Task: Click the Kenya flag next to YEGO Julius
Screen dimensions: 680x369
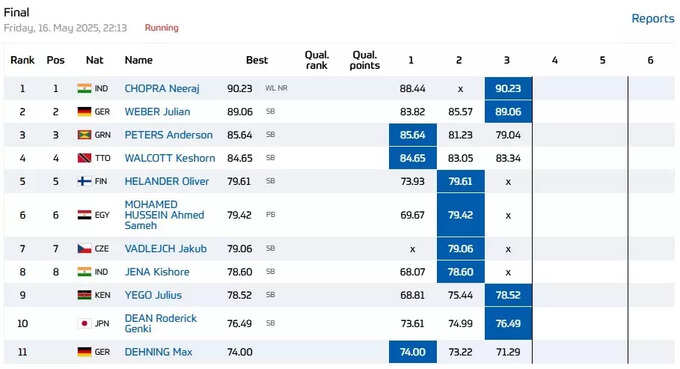Action: (x=84, y=295)
